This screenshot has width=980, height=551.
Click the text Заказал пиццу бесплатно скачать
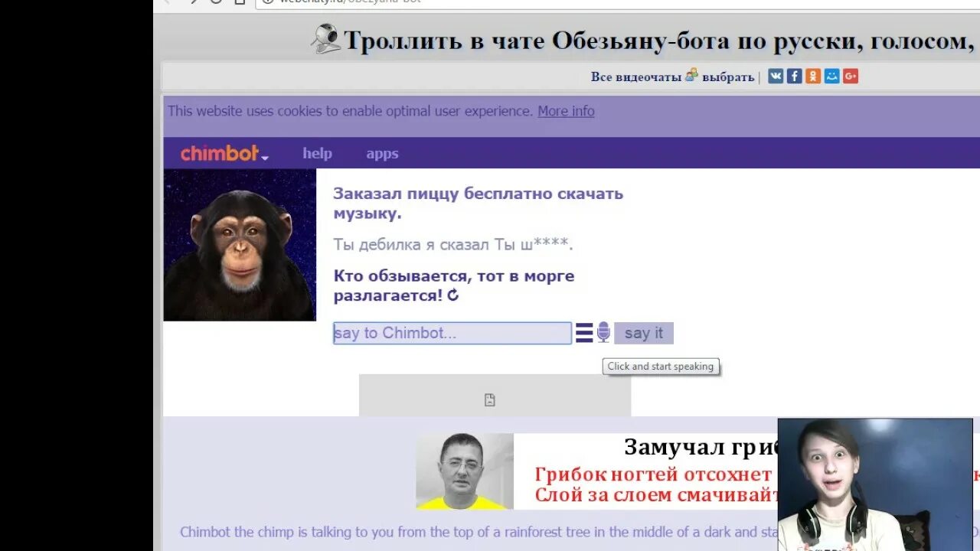(478, 194)
